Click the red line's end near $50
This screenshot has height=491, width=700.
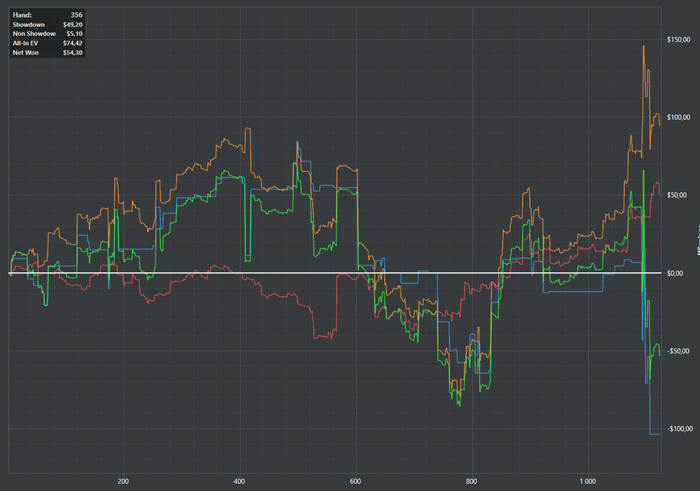tap(659, 193)
